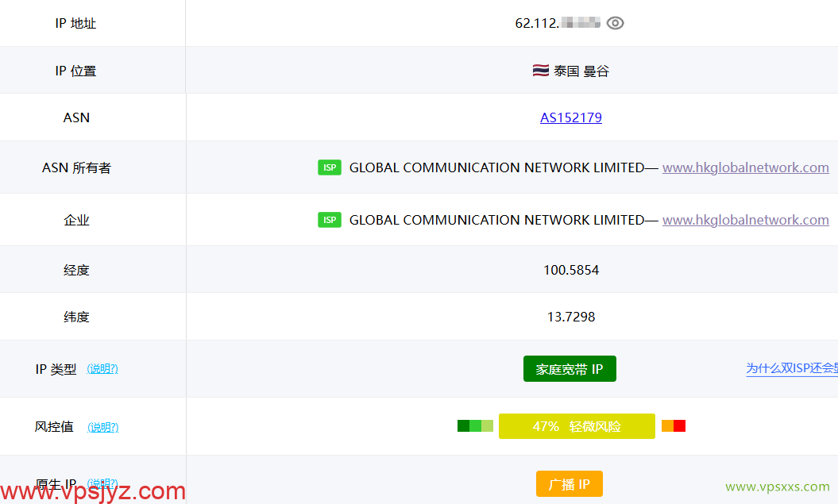
Task: Open the 为什么双ISP link on the right
Action: click(791, 368)
